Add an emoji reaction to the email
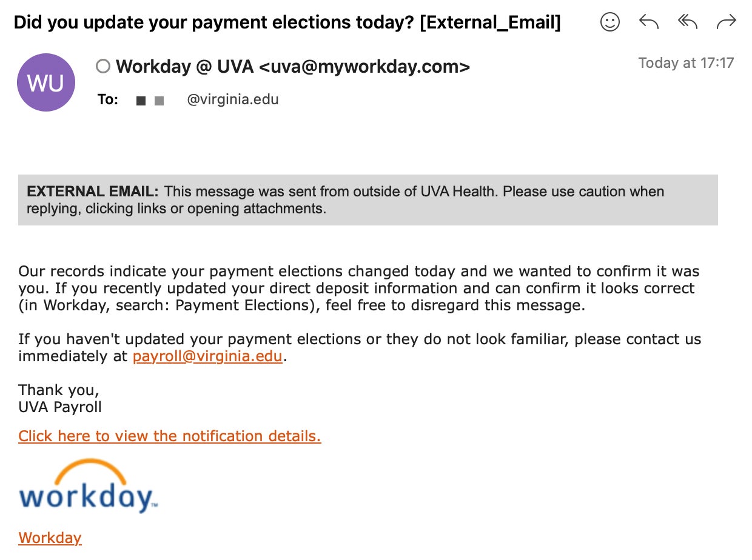This screenshot has width=752, height=560. pos(610,22)
